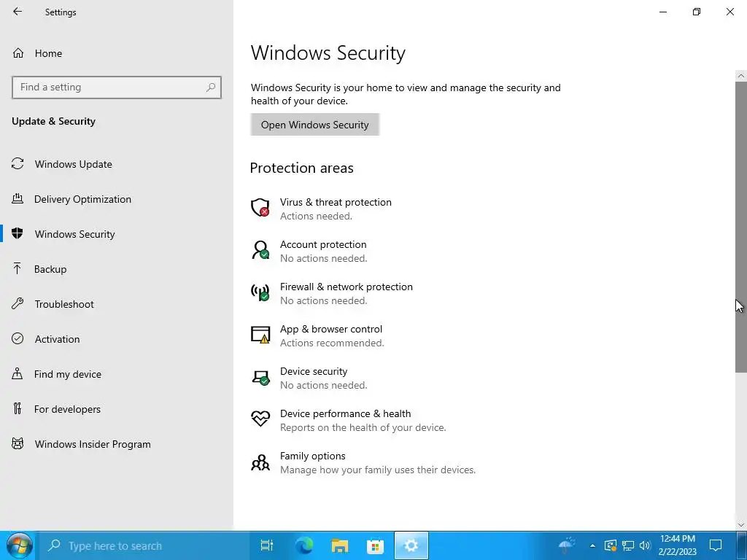Open Virus & threat protection
The width and height of the screenshot is (747, 560).
[x=336, y=203]
